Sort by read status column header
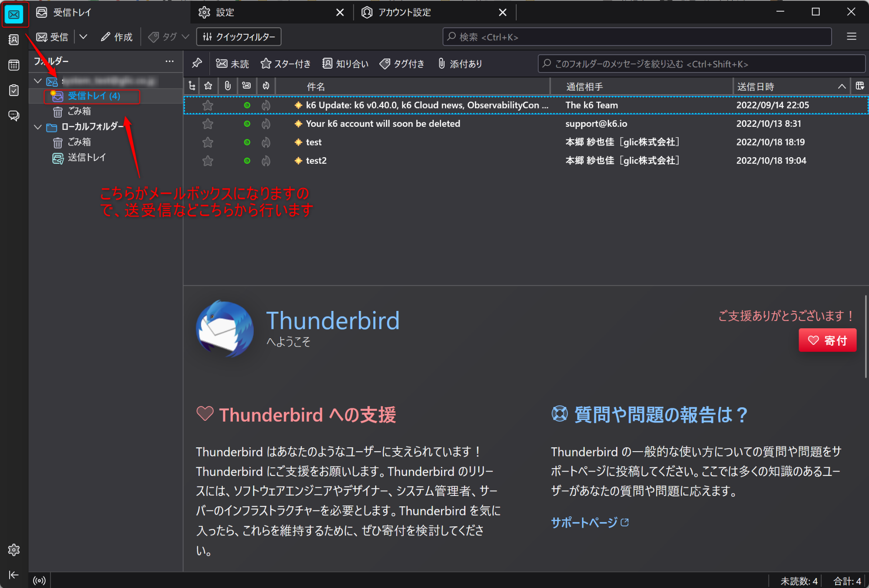The height and width of the screenshot is (588, 869). [247, 86]
